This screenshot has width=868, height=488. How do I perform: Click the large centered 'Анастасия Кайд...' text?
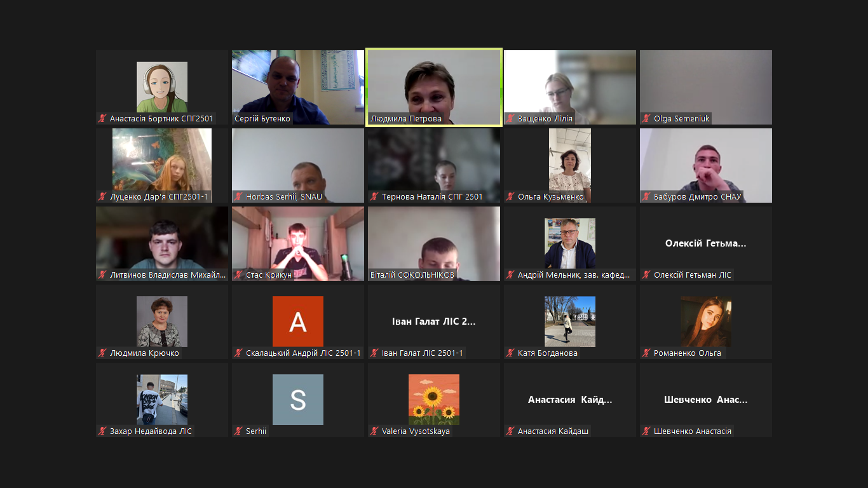click(x=570, y=400)
